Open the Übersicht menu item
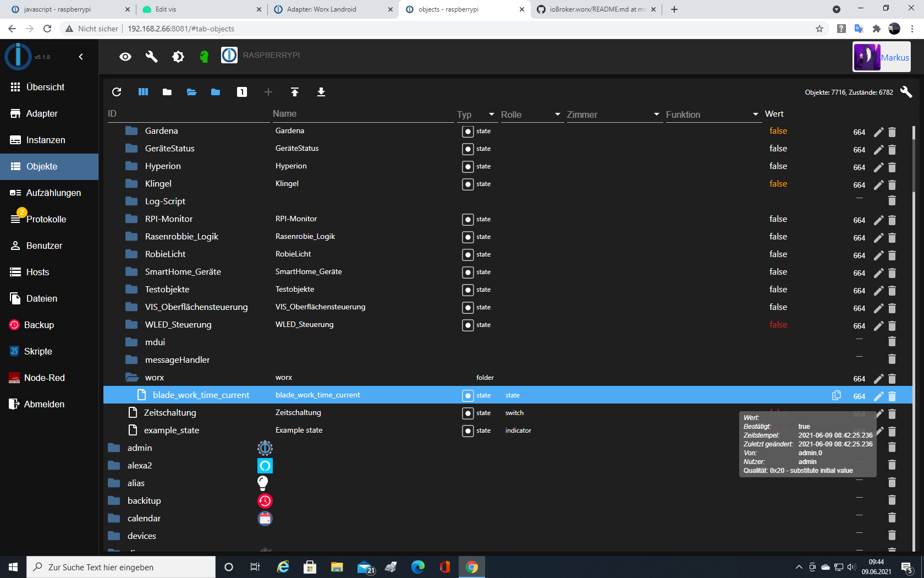The height and width of the screenshot is (578, 924). [x=49, y=88]
